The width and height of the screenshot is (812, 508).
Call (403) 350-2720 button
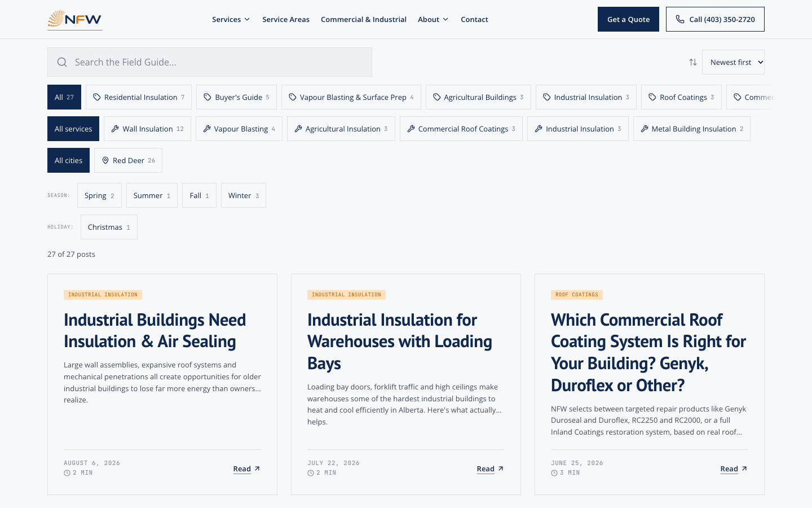pos(715,19)
